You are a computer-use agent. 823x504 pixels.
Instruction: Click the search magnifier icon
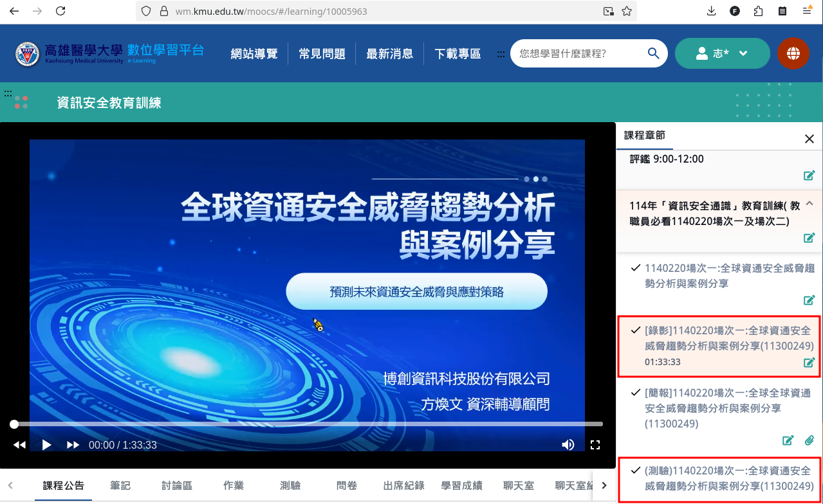point(653,53)
